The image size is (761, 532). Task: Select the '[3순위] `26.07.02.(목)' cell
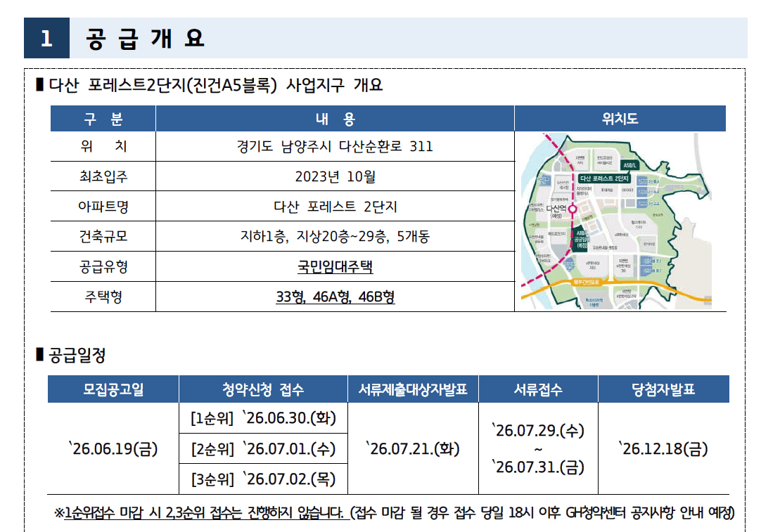click(x=263, y=479)
